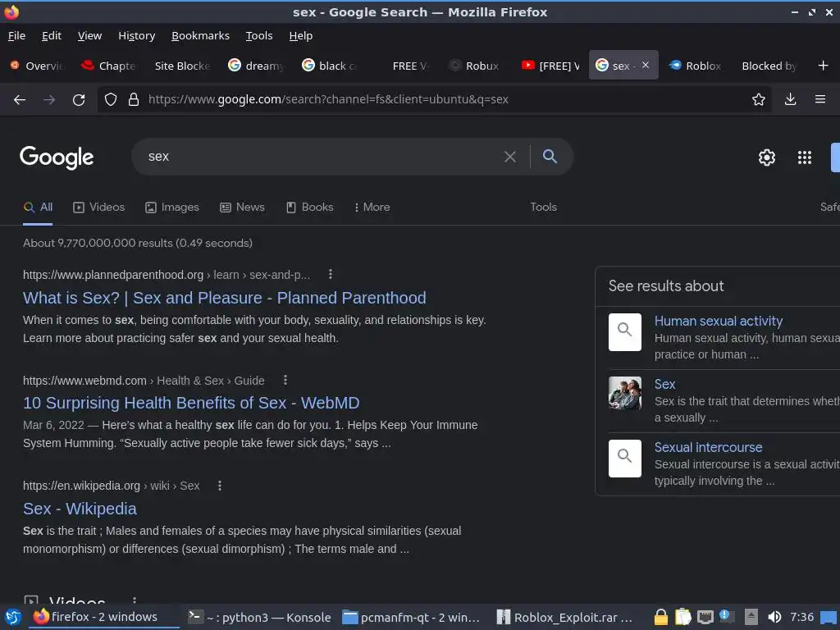Open the volume control in tray
The width and height of the screenshot is (840, 630).
click(774, 617)
